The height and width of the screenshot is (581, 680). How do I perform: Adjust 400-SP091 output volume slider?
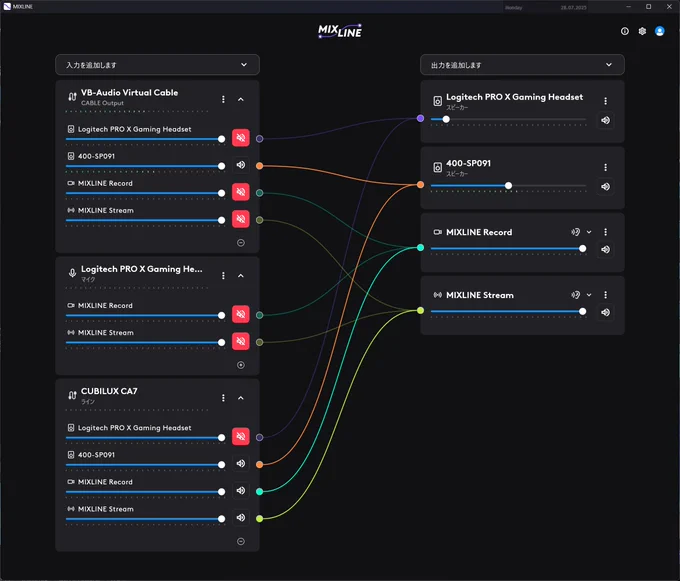(508, 186)
